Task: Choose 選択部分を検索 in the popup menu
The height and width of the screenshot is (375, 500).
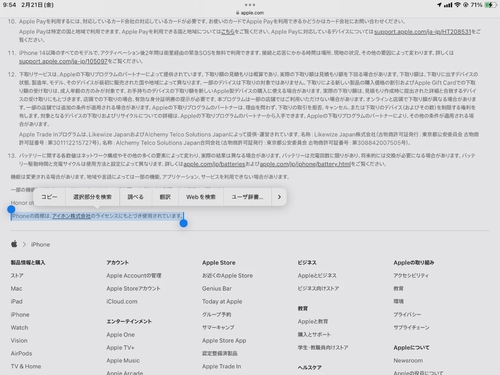Action: coord(92,197)
